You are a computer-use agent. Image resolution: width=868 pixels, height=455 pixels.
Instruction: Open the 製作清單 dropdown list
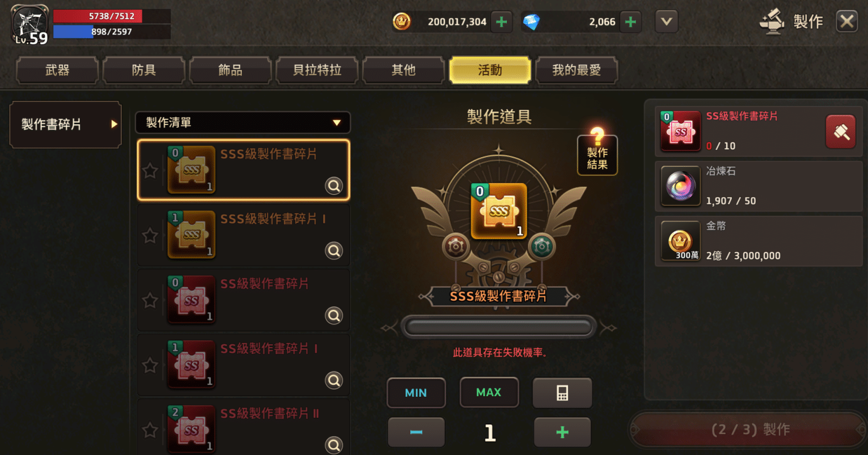click(242, 123)
